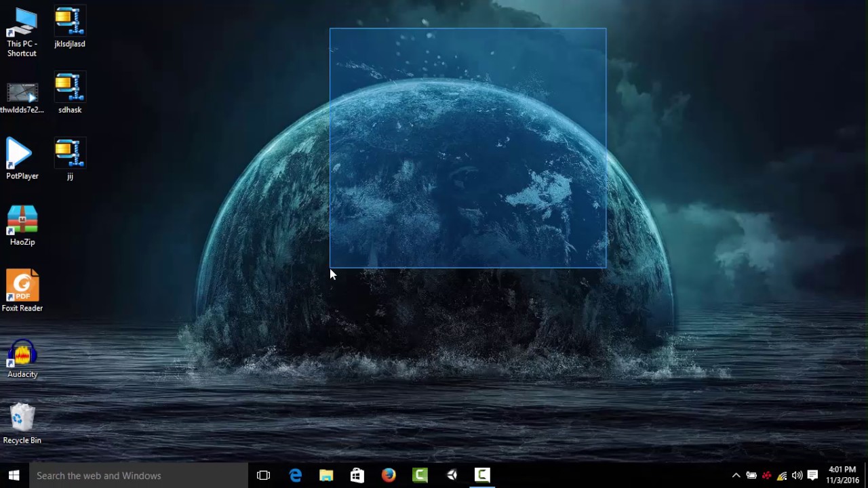This screenshot has height=488, width=868.
Task: Select the jij zip archive icon
Action: 70,159
